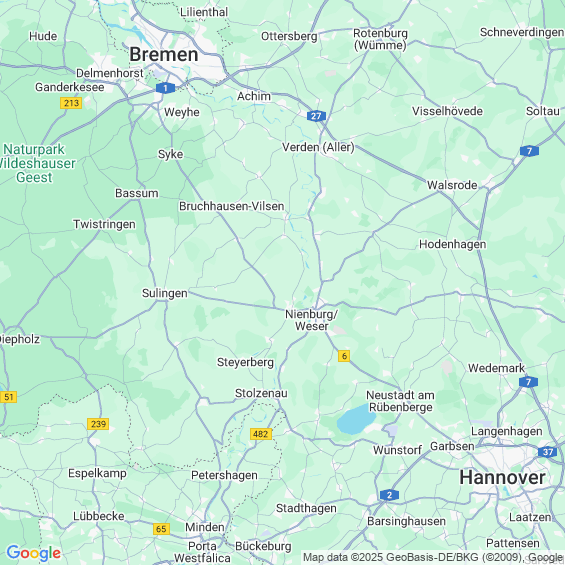Click the A1 highway shield near Bremen

[165, 88]
